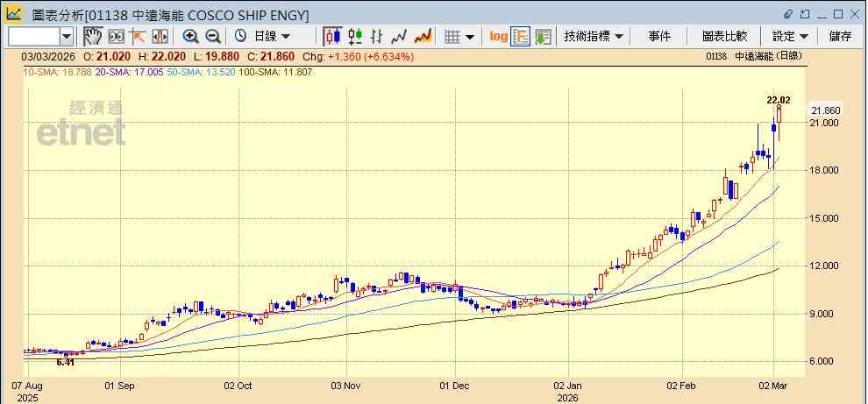Click the 50-SMA legend label
Screen dimensions: 868x404
coord(201,72)
